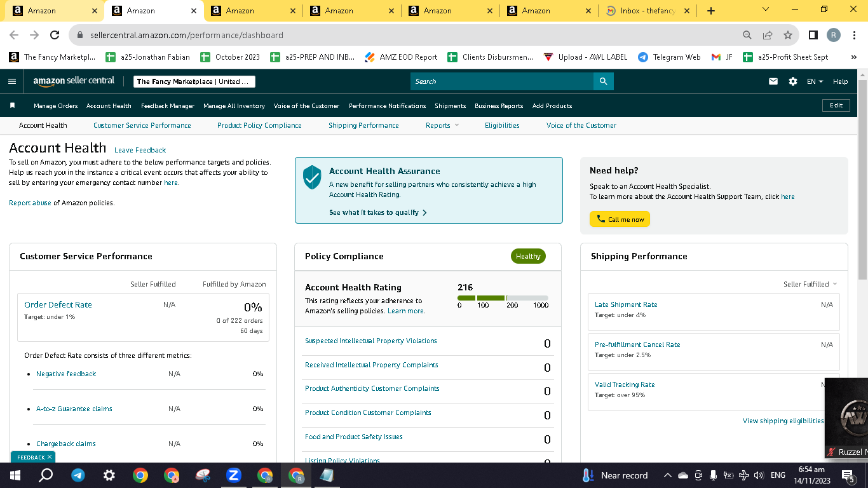
Task: Click the green Healthy status badge
Action: [x=528, y=256]
